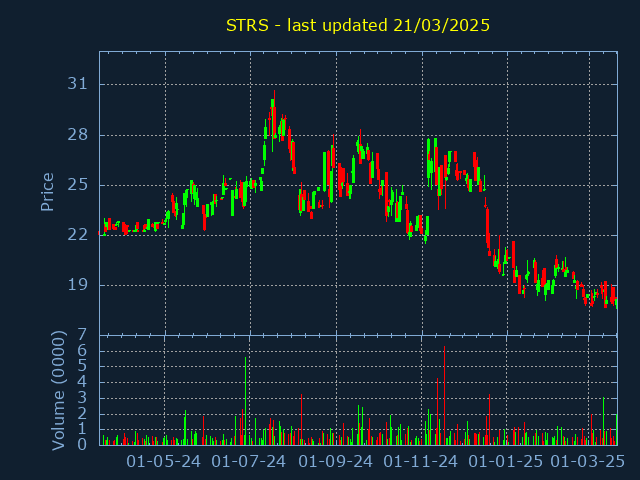Click the date label 01-01-25
This screenshot has height=480, width=640.
pyautogui.click(x=505, y=462)
